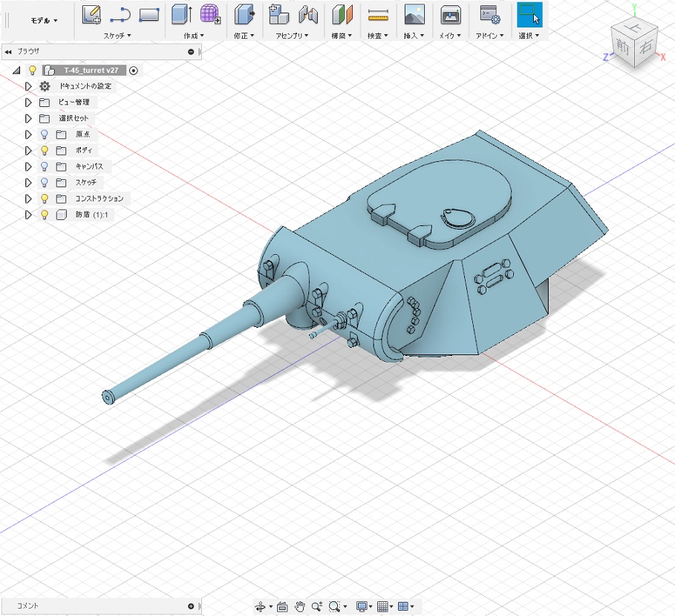This screenshot has height=616, width=675.
Task: Click the document settings gear icon
Action: [45, 86]
